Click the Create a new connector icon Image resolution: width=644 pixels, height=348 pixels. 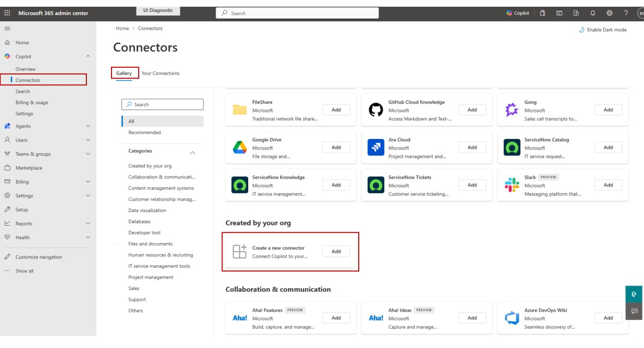[240, 251]
